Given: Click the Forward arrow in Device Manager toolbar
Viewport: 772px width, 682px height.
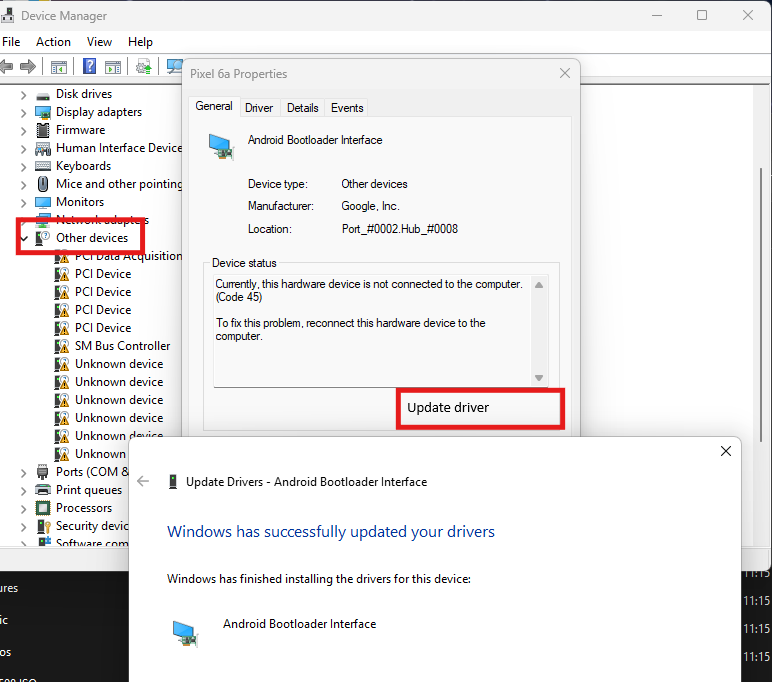Looking at the screenshot, I should point(28,66).
